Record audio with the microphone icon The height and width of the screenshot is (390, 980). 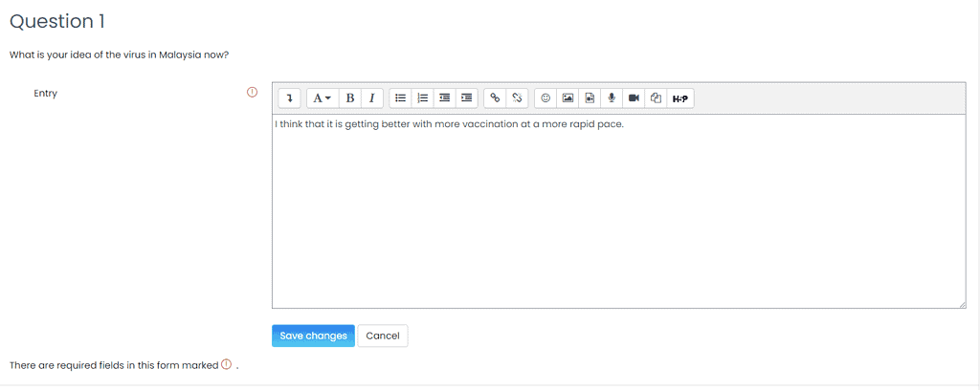pyautogui.click(x=612, y=97)
